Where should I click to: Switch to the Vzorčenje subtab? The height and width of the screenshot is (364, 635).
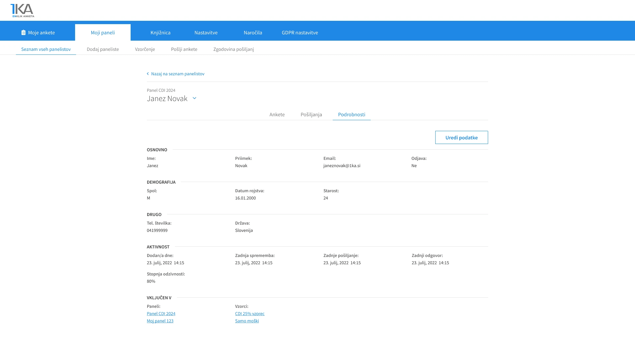(145, 49)
